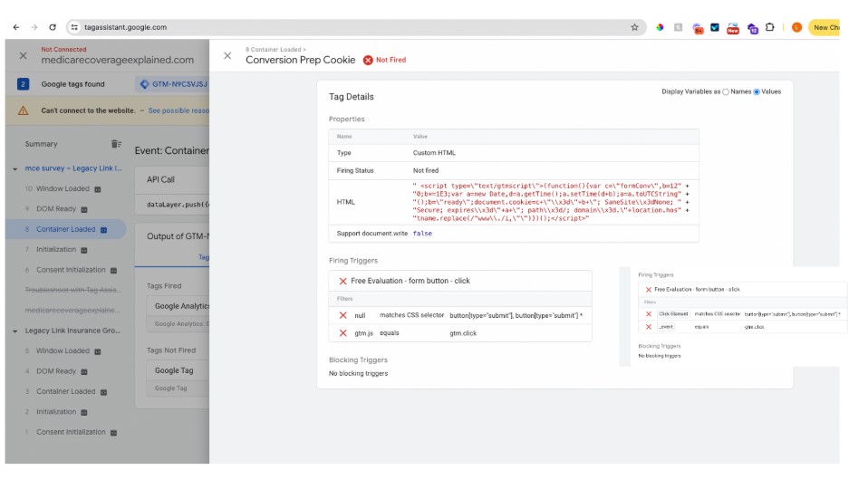
Task: Click the HTML script code value
Action: (551, 202)
